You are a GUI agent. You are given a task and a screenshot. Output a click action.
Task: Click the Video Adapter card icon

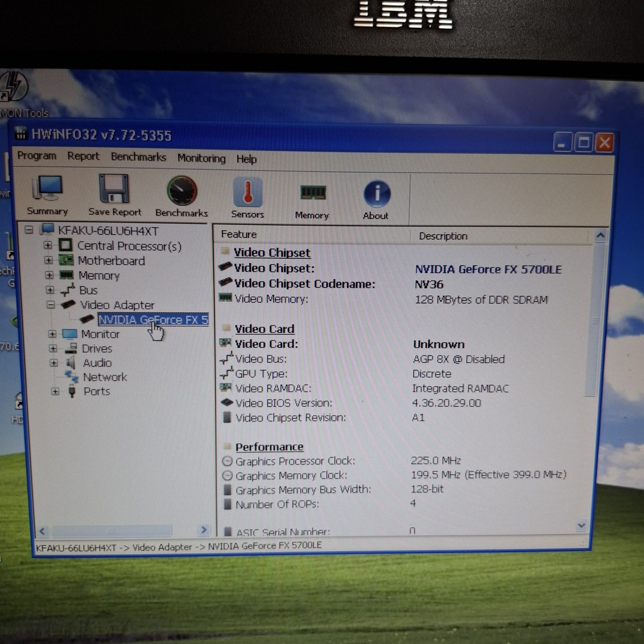coord(68,304)
